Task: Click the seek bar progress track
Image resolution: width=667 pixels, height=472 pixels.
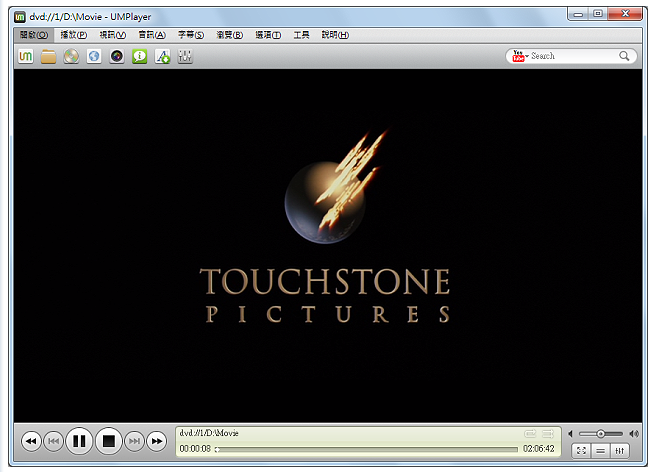Action: coord(368,449)
